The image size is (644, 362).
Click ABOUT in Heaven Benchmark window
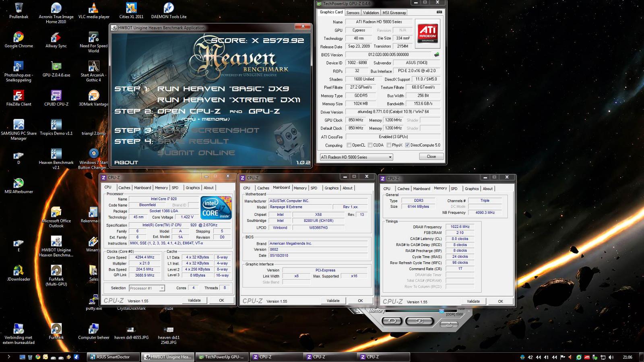pos(126,162)
